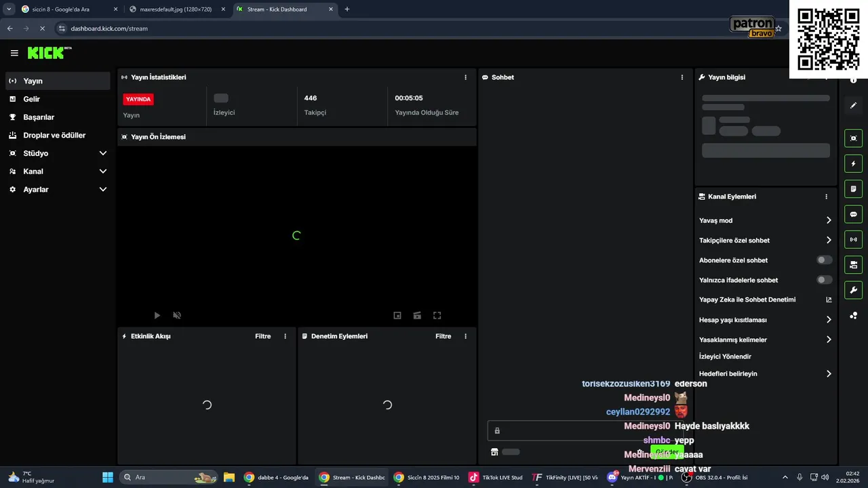
Task: Toggle channel actions camera icon in sidebar
Action: click(x=853, y=264)
